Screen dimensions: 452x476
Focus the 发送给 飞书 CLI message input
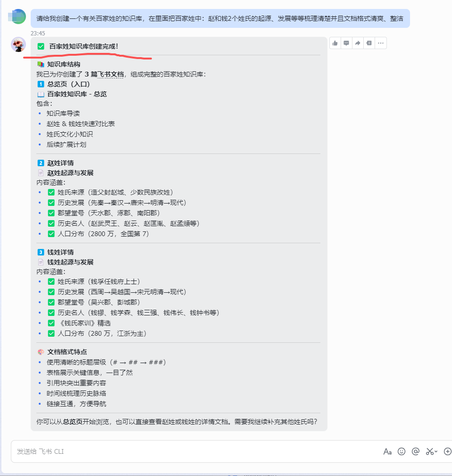(194, 452)
